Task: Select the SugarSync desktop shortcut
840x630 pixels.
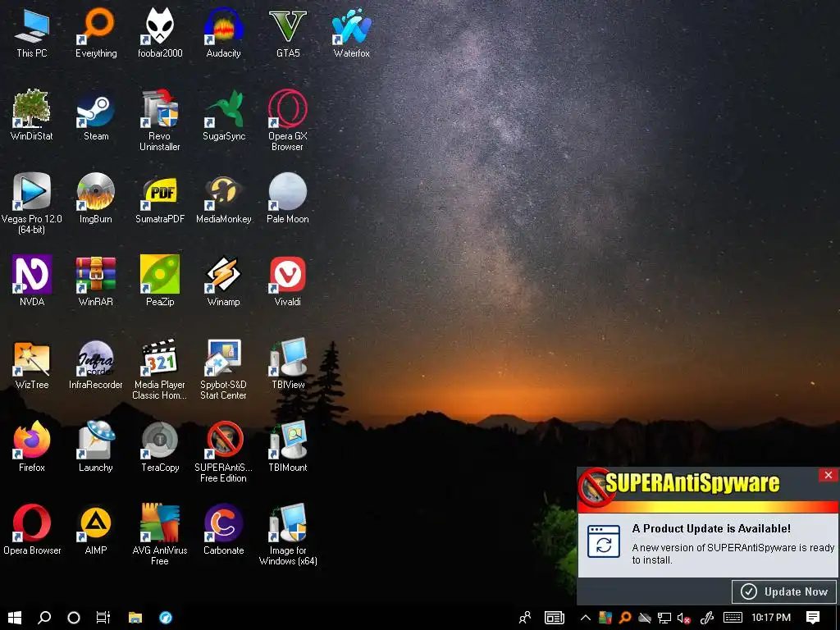Action: pos(223,115)
